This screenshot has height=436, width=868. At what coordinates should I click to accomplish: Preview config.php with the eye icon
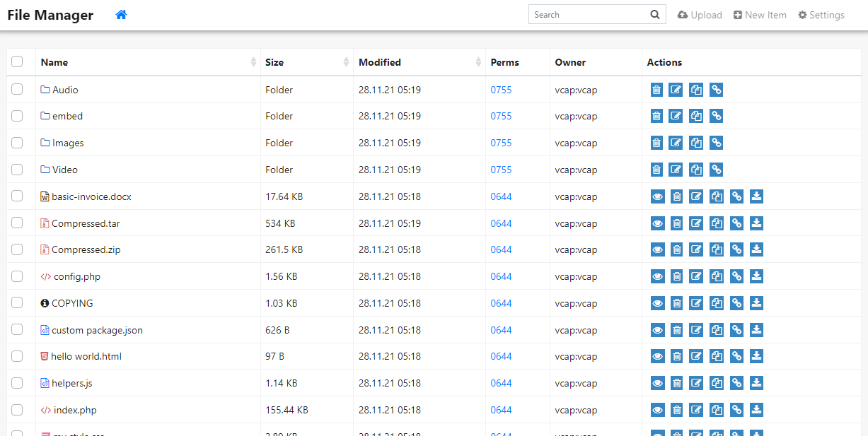tap(657, 276)
